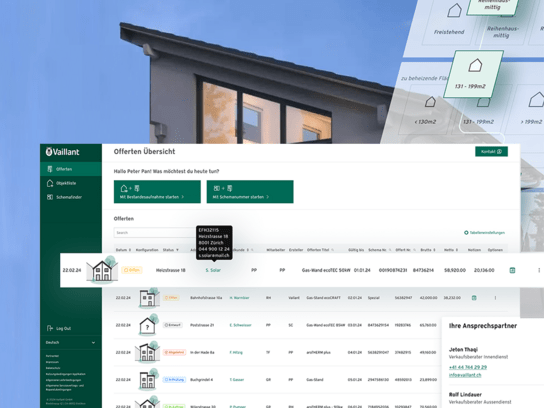Open the Offerten section in the sidebar
The image size is (544, 408).
[x=71, y=169]
